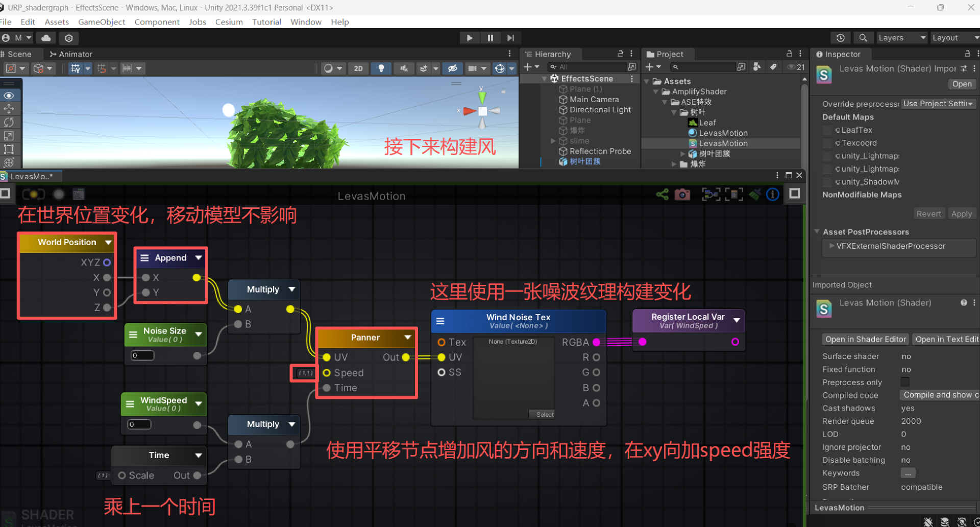Click the Select button in Wind Noise Tex
The width and height of the screenshot is (980, 527).
(x=542, y=414)
